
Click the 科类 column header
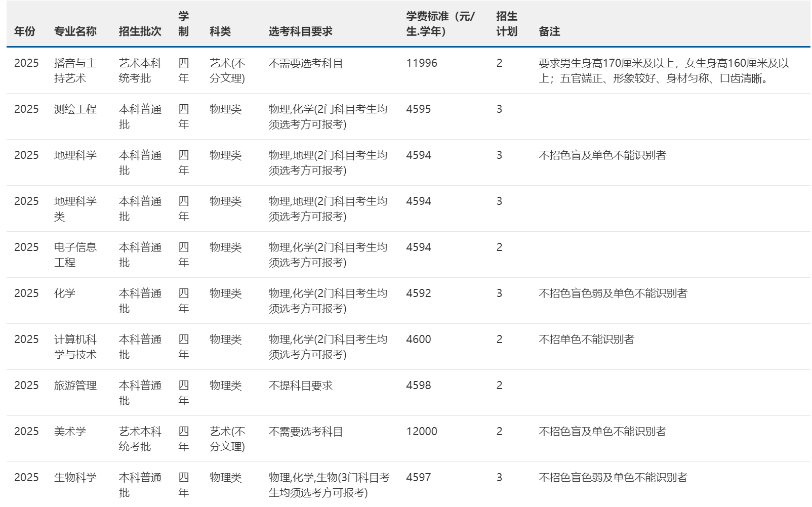point(220,31)
